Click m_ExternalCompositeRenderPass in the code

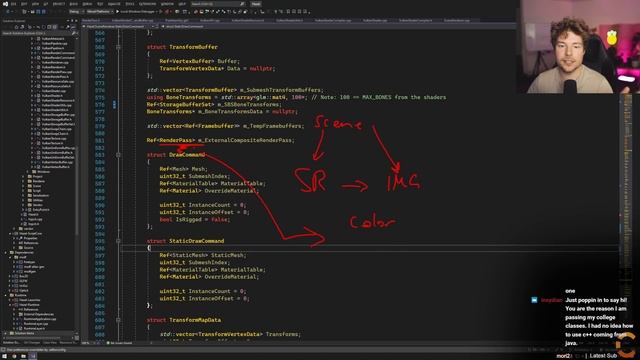coord(246,140)
